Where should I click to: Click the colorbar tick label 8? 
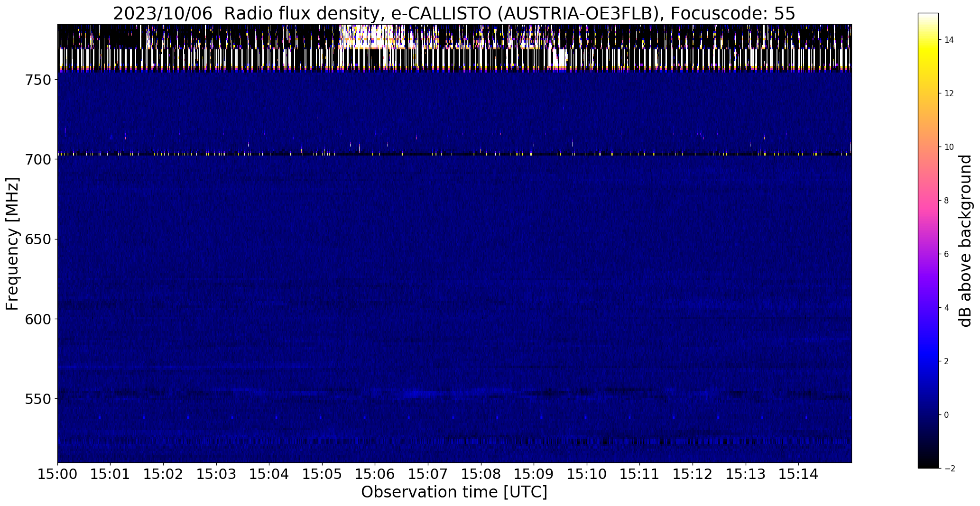[947, 201]
